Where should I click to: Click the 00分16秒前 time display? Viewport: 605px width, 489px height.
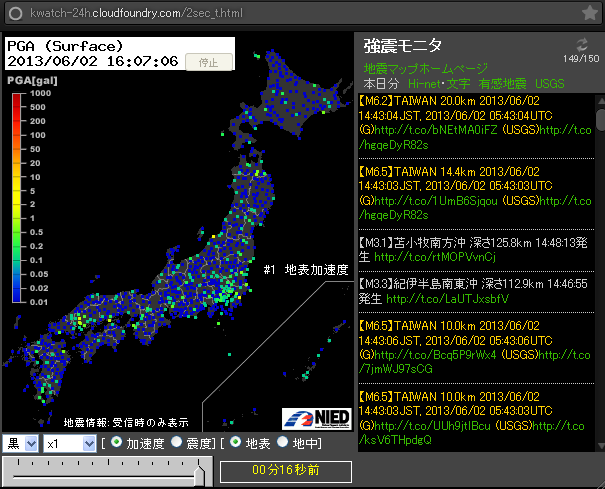(x=286, y=471)
